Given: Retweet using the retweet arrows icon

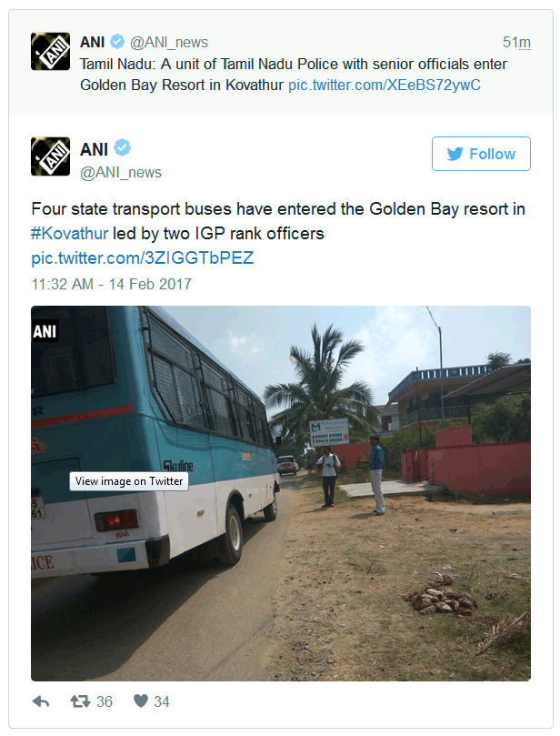Looking at the screenshot, I should click(x=80, y=701).
